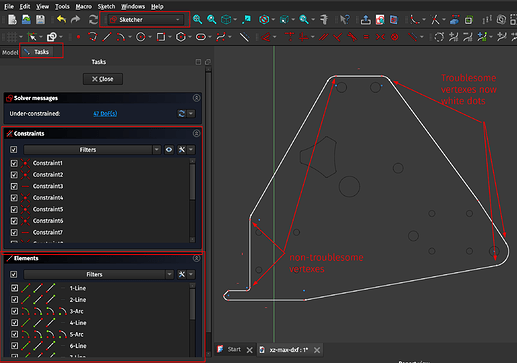Select the Create B-spline tool
The height and width of the screenshot is (363, 517).
click(x=221, y=37)
